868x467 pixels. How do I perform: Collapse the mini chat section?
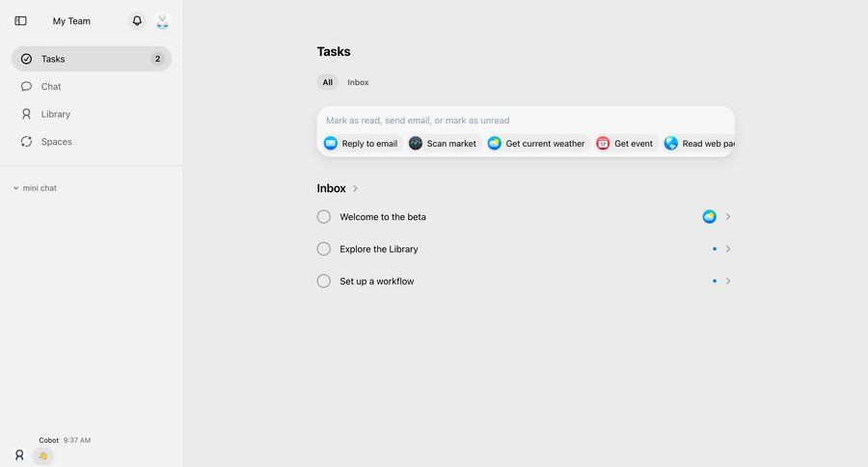click(16, 188)
